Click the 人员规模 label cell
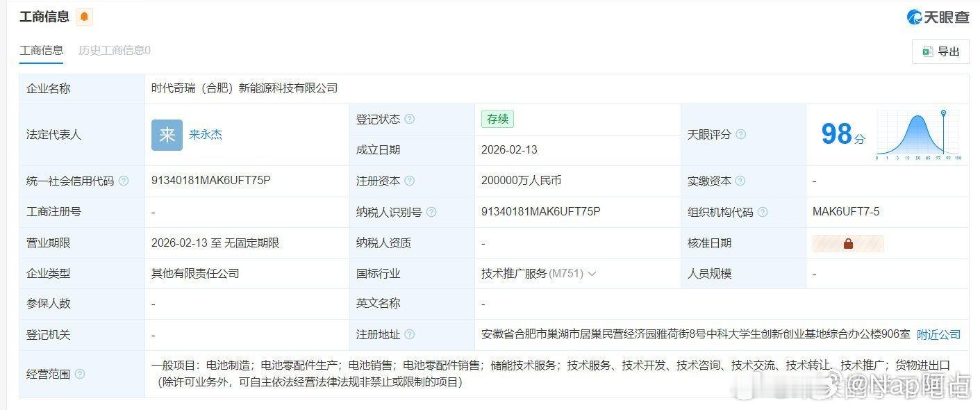 click(743, 274)
